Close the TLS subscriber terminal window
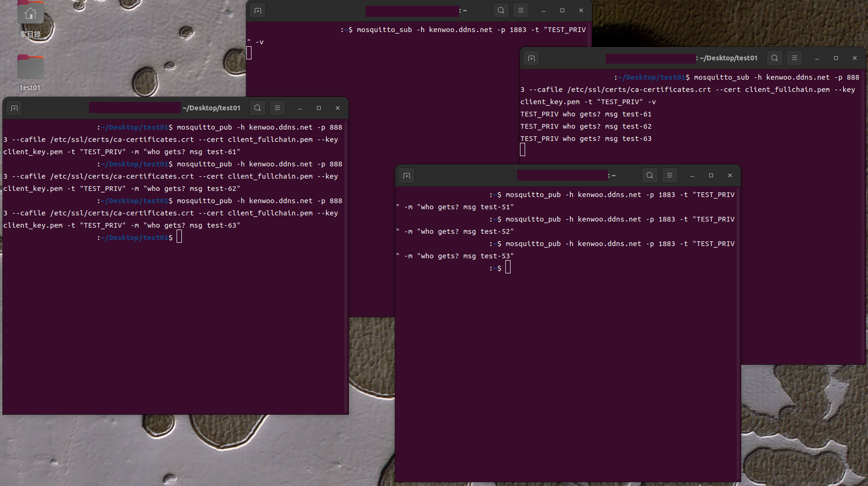 pyautogui.click(x=855, y=58)
